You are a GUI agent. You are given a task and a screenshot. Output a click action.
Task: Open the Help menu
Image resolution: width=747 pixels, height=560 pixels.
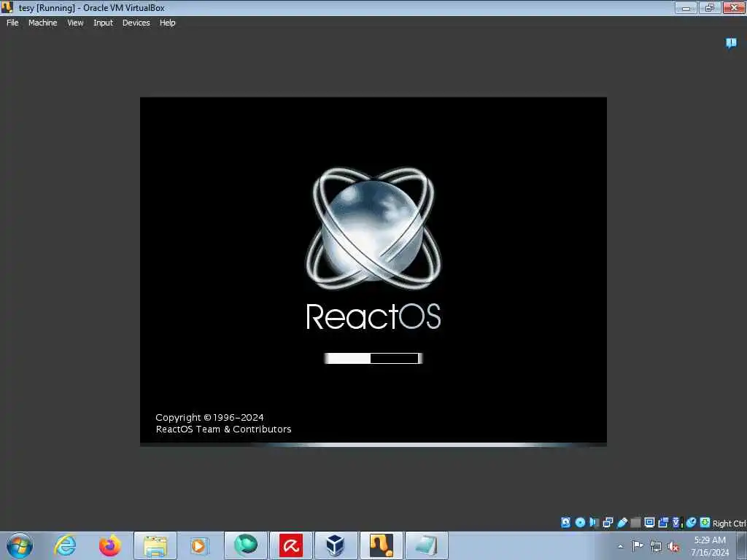(167, 23)
